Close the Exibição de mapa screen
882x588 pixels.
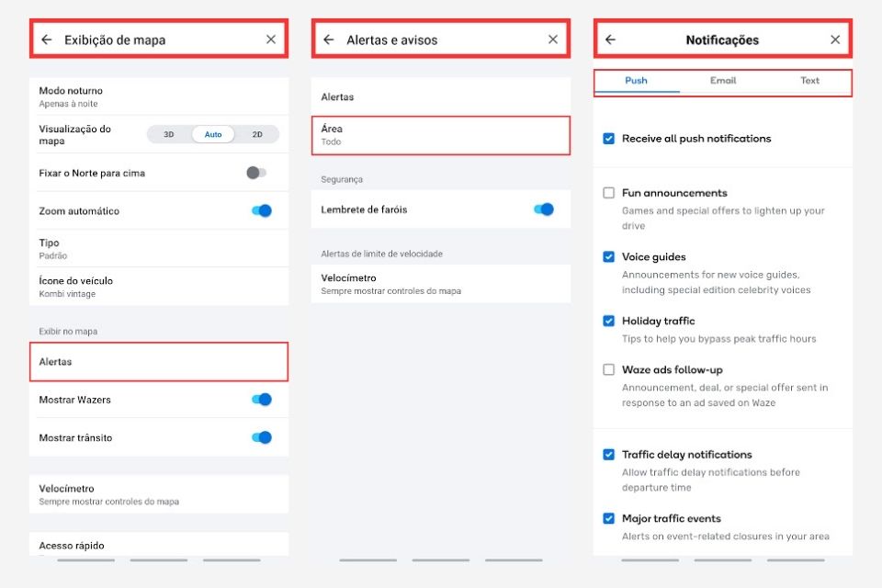[271, 40]
